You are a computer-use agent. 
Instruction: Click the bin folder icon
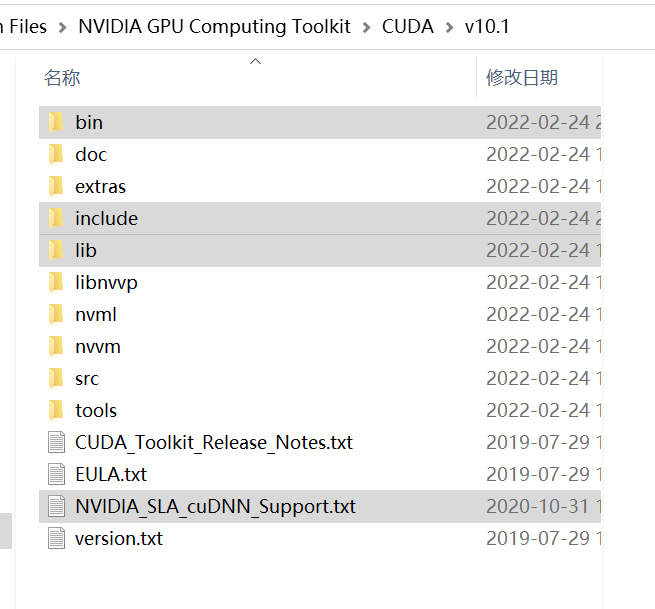pyautogui.click(x=57, y=123)
